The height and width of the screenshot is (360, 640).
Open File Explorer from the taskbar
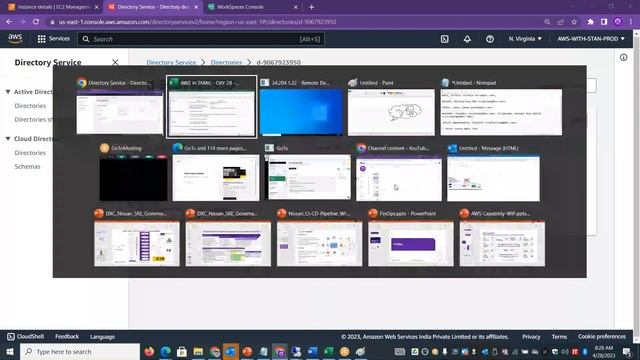(198, 351)
